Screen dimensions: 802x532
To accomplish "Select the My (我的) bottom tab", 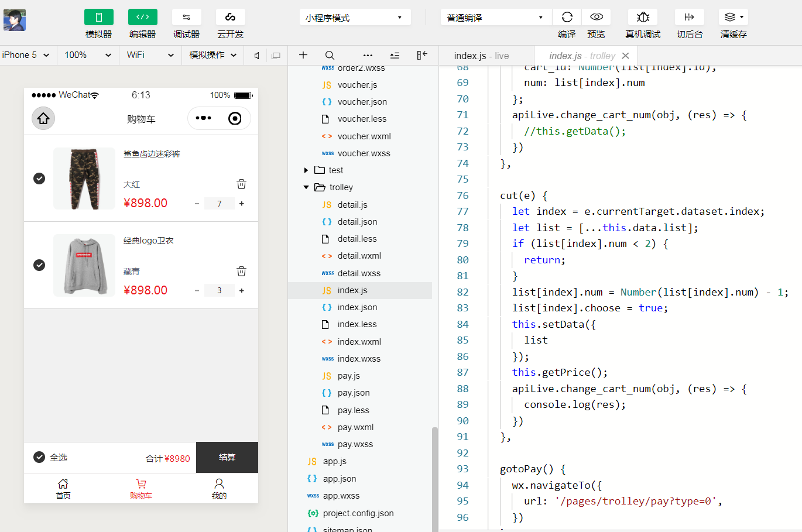I will pos(219,489).
